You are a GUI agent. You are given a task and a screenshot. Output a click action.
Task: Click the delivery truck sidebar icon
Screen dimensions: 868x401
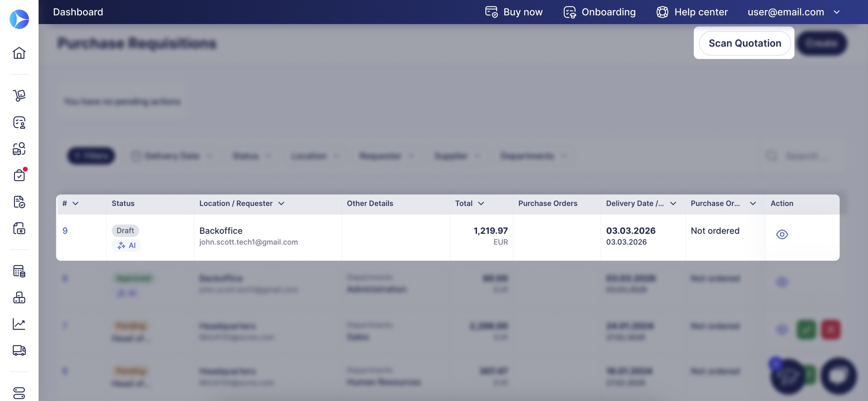19,350
